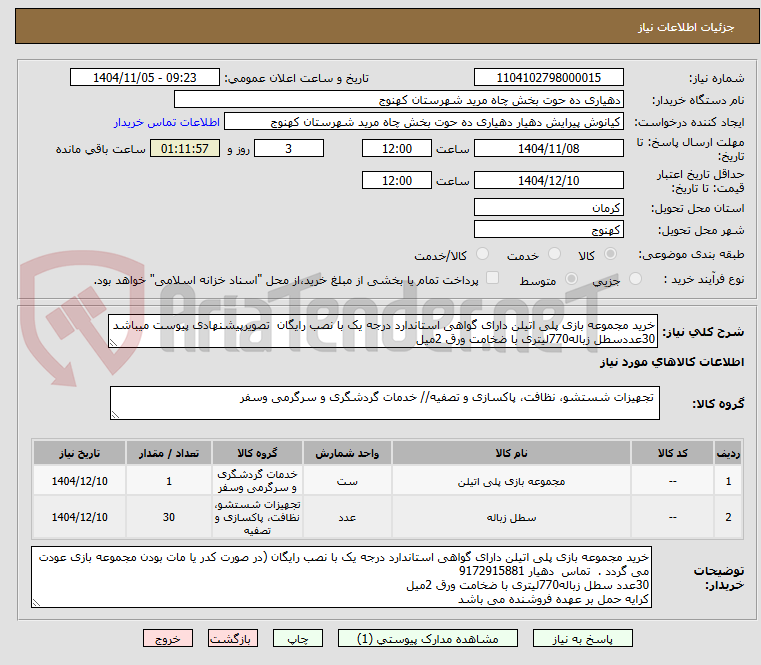Click the تاریخ نیاز column header
The height and width of the screenshot is (665, 761).
click(x=80, y=453)
